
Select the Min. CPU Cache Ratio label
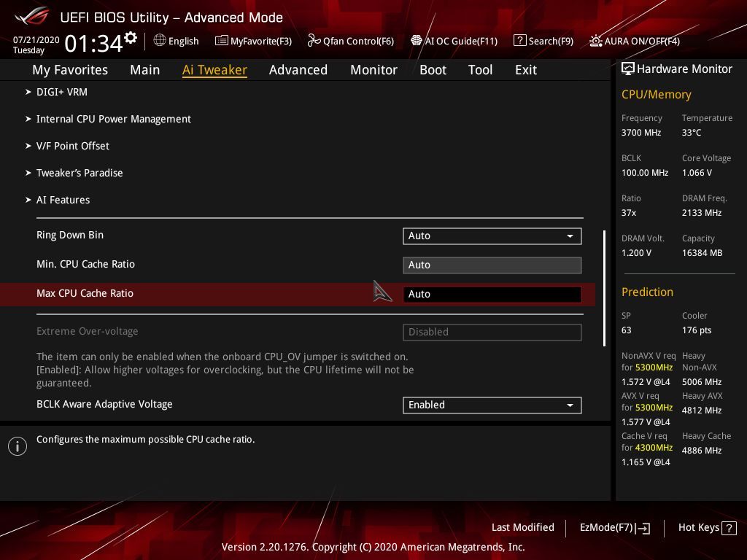click(86, 264)
